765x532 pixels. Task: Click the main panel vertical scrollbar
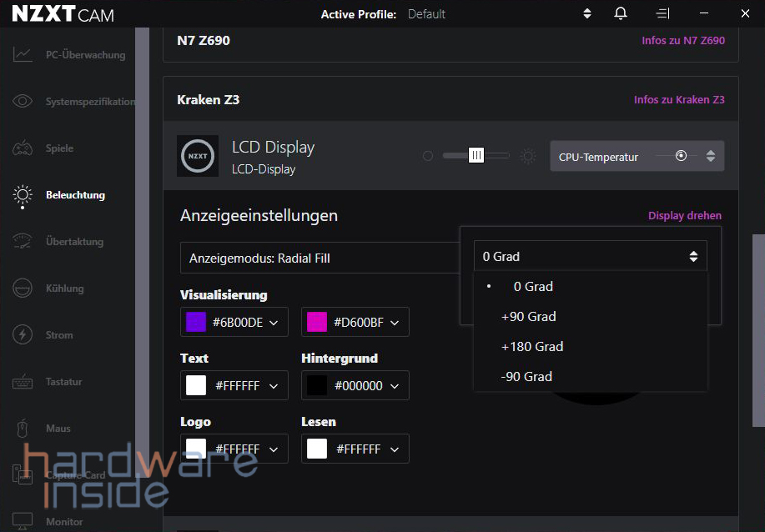tap(758, 330)
